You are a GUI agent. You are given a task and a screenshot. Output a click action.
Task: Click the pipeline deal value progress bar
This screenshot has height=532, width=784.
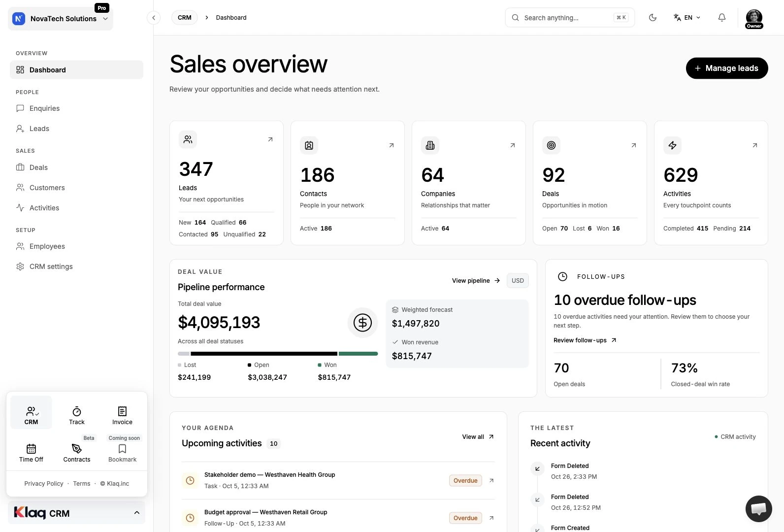coord(278,354)
